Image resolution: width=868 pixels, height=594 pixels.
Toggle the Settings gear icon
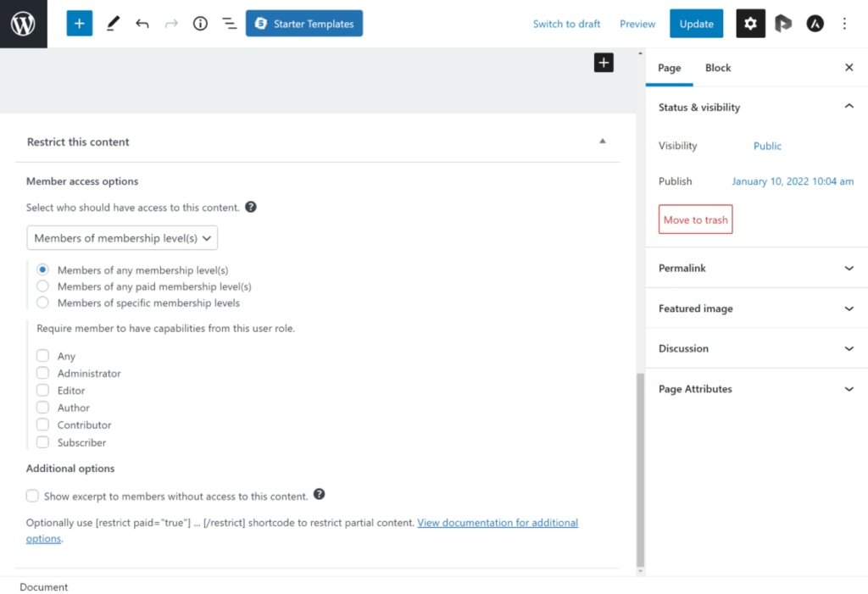click(750, 24)
